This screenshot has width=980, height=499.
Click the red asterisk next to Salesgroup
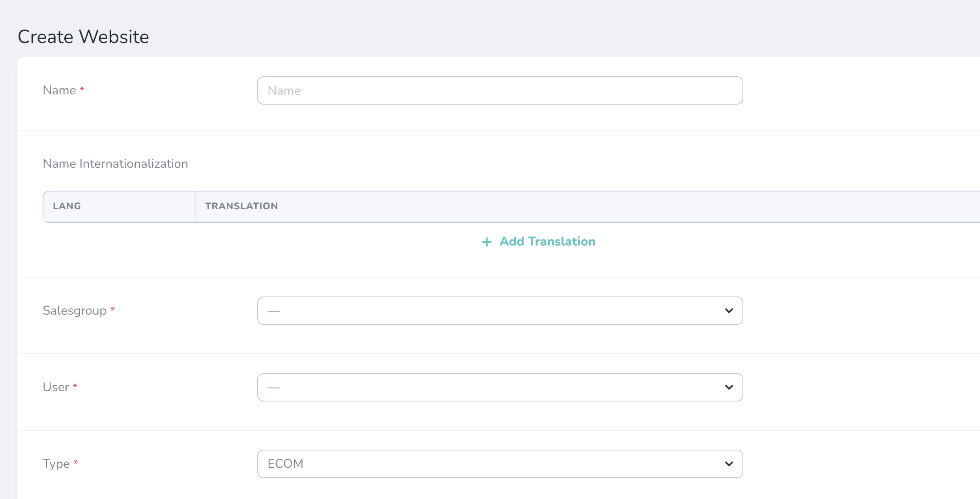pyautogui.click(x=112, y=309)
